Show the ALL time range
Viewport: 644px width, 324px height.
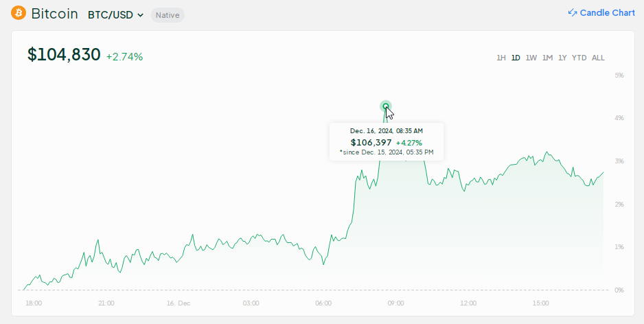(x=598, y=58)
